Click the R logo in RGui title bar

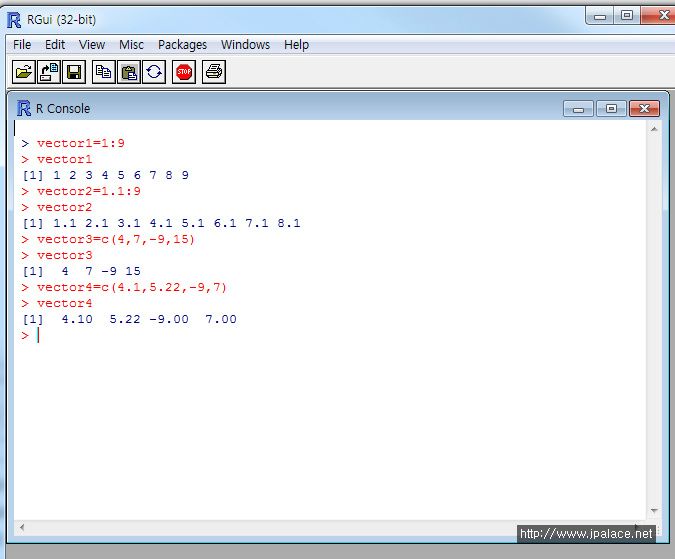[14, 20]
